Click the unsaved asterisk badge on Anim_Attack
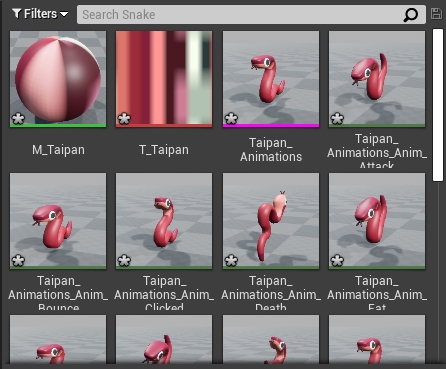Viewport: 446px width, 369px height. [337, 119]
